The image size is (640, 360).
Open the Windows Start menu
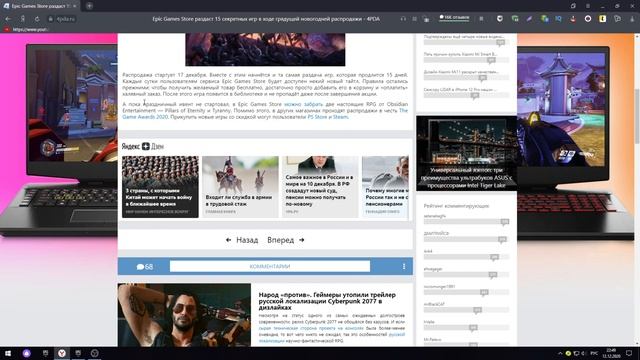click(x=8, y=353)
